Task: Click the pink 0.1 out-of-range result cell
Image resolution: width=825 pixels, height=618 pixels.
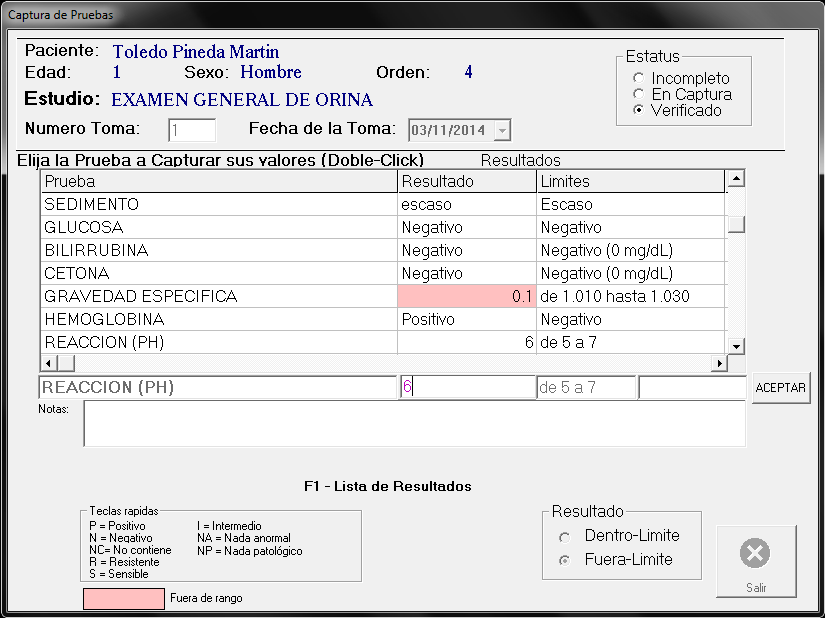Action: click(x=466, y=297)
